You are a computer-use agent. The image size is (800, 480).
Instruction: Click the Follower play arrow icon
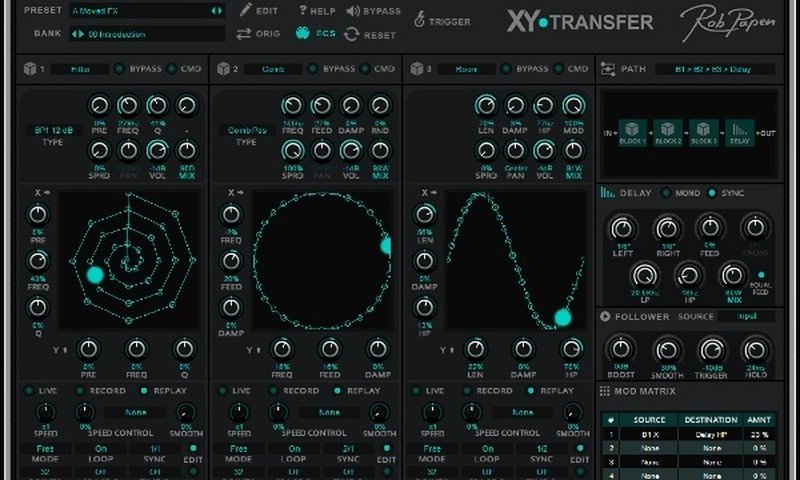[606, 317]
